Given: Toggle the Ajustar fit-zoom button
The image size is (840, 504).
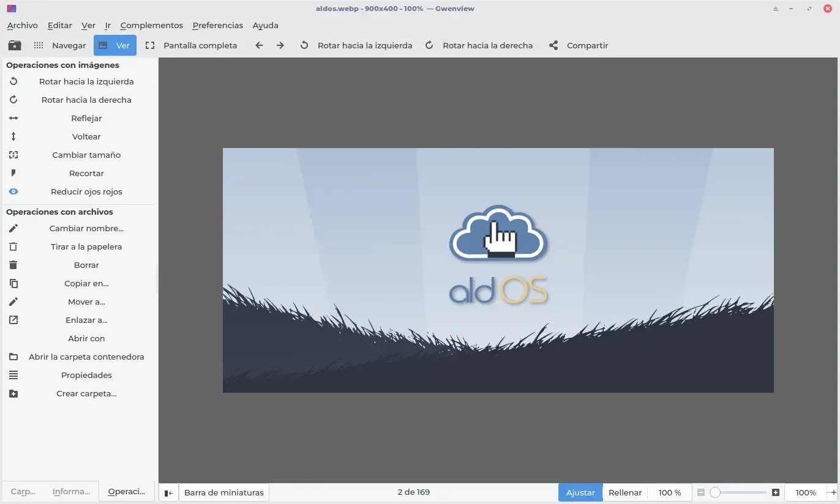Looking at the screenshot, I should coord(580,492).
